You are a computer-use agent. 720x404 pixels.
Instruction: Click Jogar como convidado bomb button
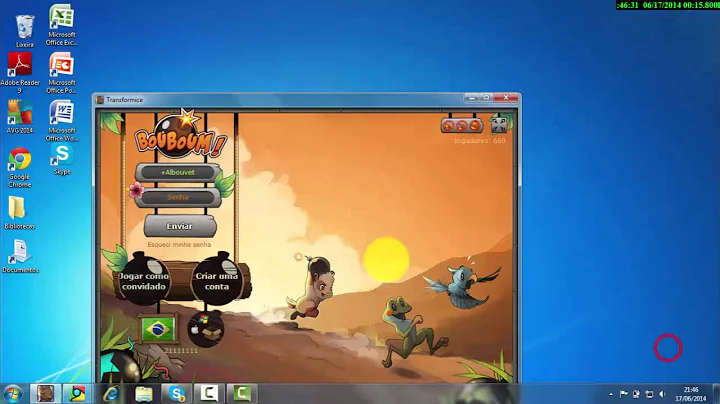pyautogui.click(x=144, y=281)
